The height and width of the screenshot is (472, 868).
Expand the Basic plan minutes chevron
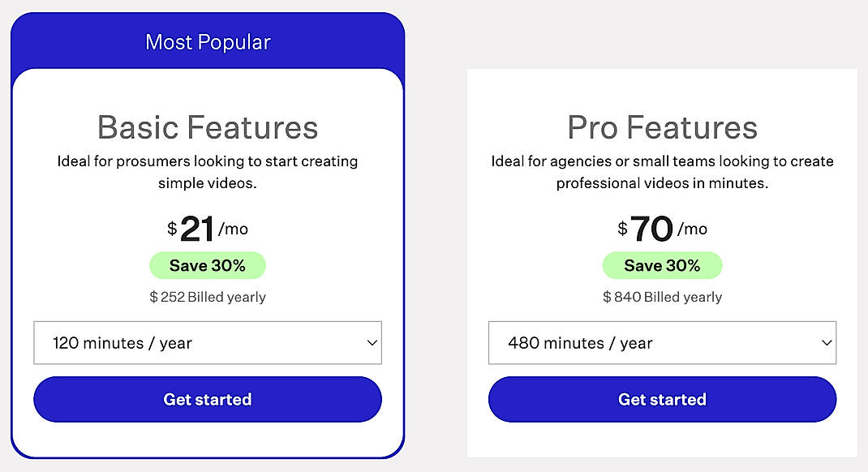[372, 342]
